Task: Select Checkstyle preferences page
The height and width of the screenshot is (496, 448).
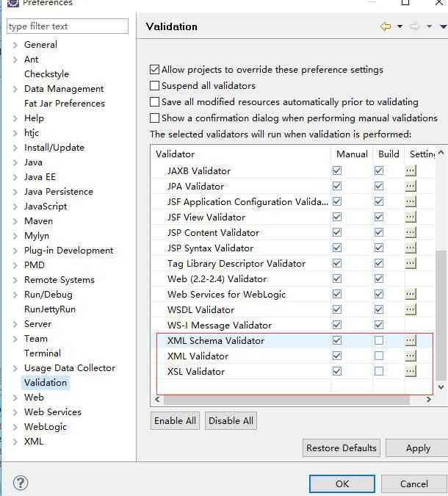Action: pos(46,74)
